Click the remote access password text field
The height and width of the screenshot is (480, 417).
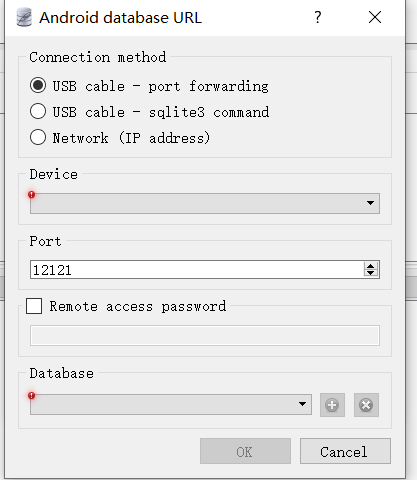tap(205, 335)
